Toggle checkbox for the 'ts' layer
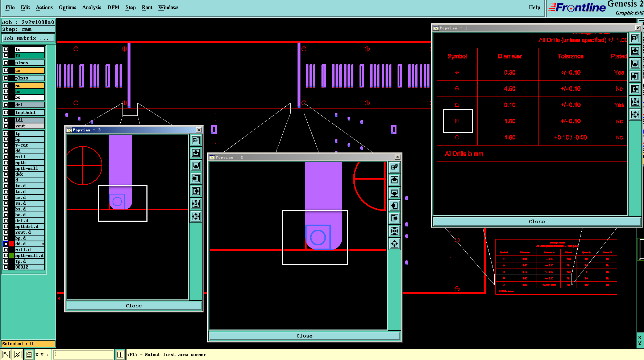 (x=6, y=55)
